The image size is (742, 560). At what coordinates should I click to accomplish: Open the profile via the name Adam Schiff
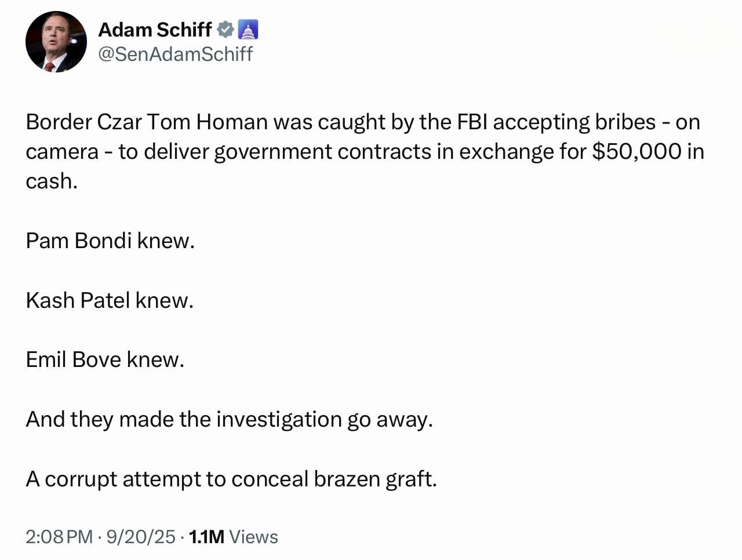[x=154, y=30]
